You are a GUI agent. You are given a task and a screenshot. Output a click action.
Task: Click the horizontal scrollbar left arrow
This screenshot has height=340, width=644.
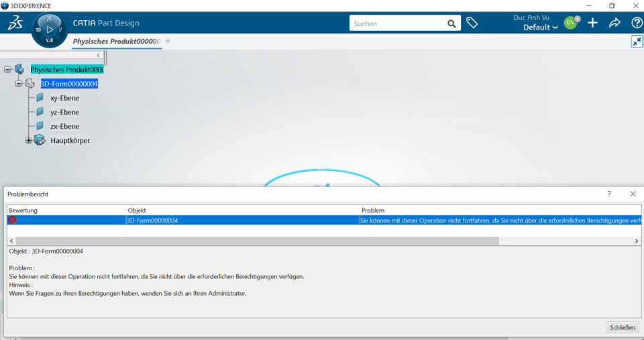(11, 241)
